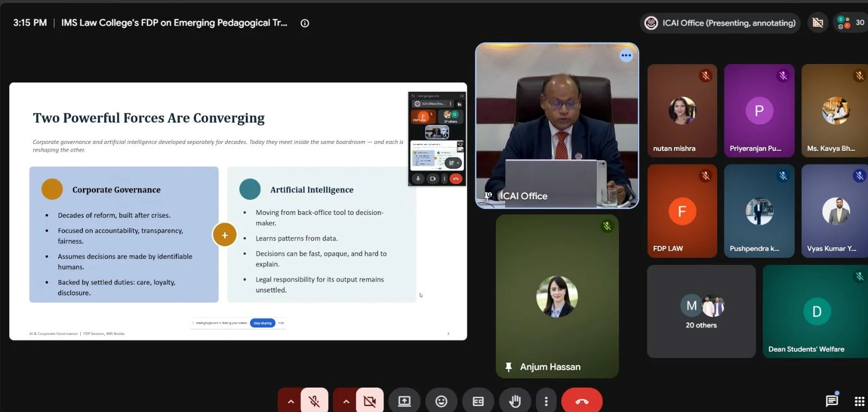Click the ICAI Office speaker video
This screenshot has width=868, height=412.
(x=557, y=126)
